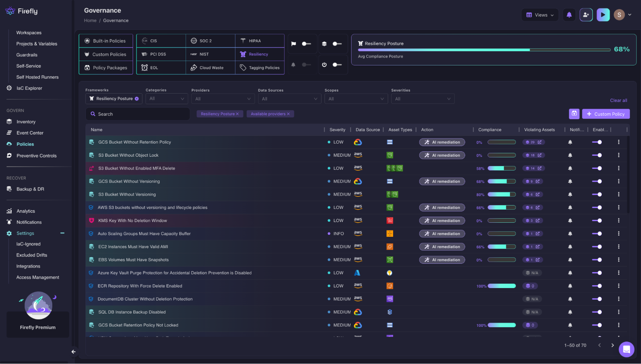
Task: Toggle enabled switch for GCS Bucket Retention Policy Not Locked
Action: click(597, 325)
